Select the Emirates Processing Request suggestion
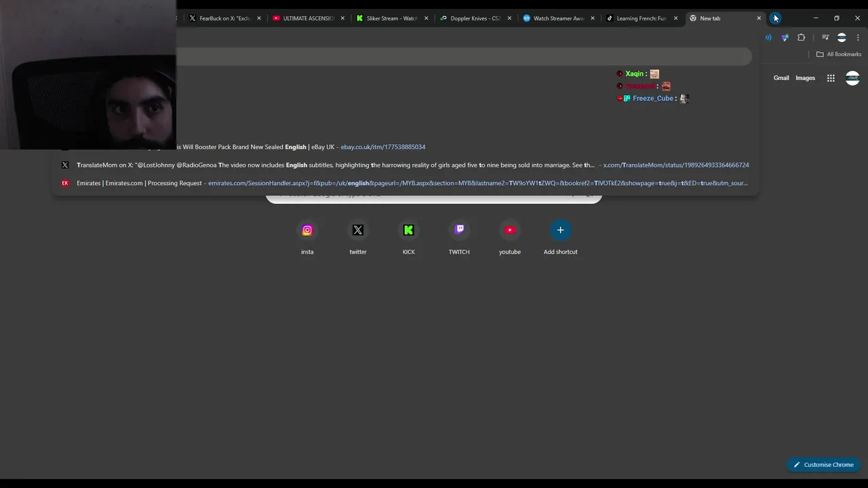868x488 pixels. [x=406, y=183]
